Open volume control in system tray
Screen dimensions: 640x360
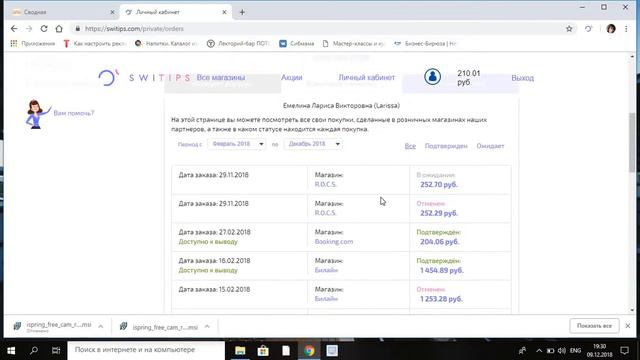pyautogui.click(x=562, y=350)
